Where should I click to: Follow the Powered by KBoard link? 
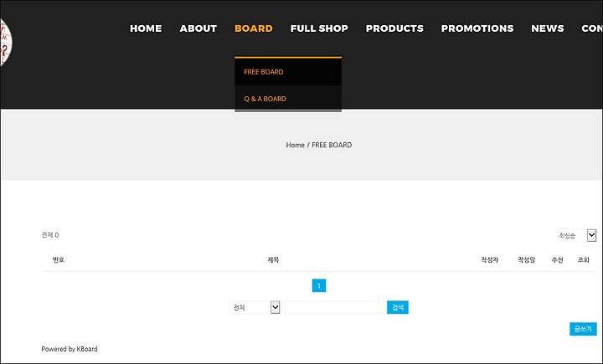pos(70,349)
